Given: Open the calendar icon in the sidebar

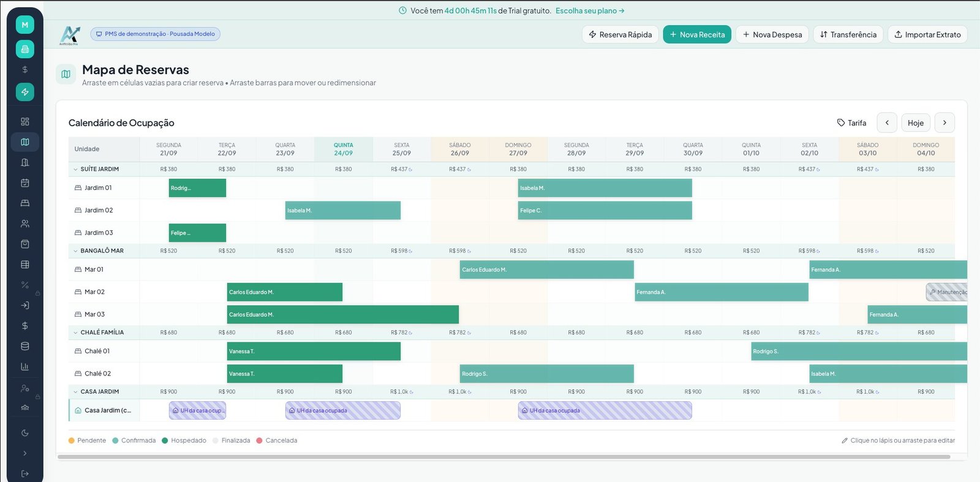Looking at the screenshot, I should (25, 183).
